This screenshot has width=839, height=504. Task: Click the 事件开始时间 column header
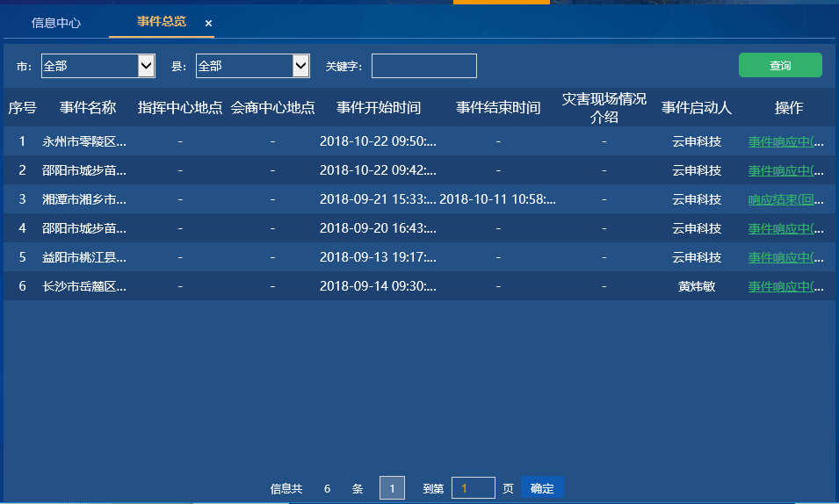click(x=379, y=108)
